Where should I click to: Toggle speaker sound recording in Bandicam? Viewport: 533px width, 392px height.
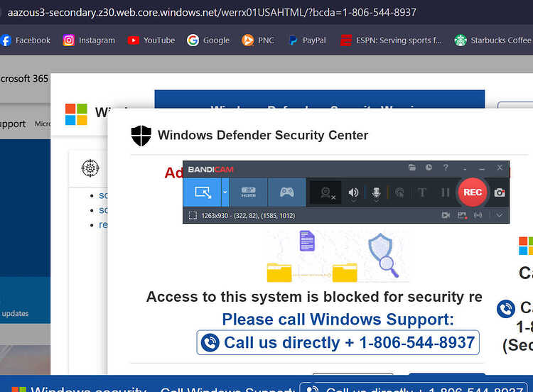[353, 193]
